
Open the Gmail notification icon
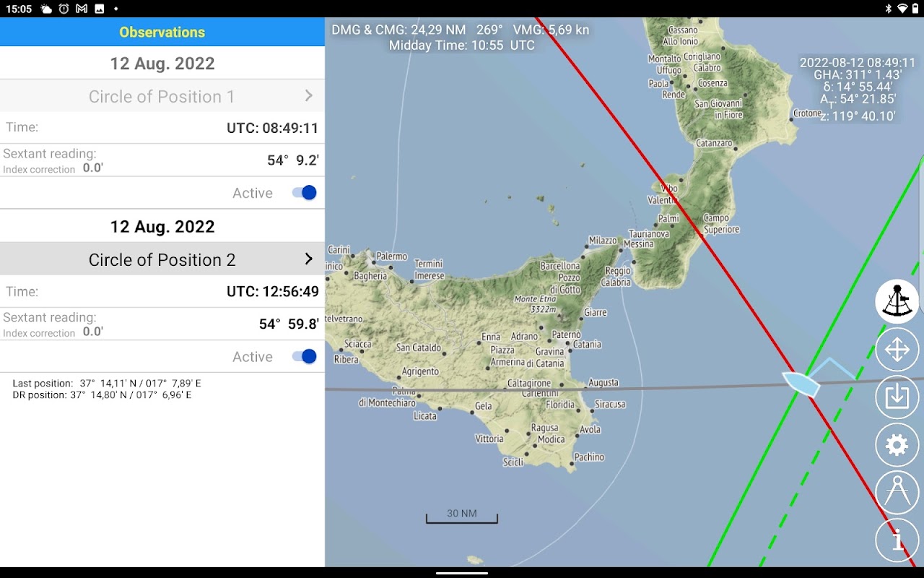point(82,9)
